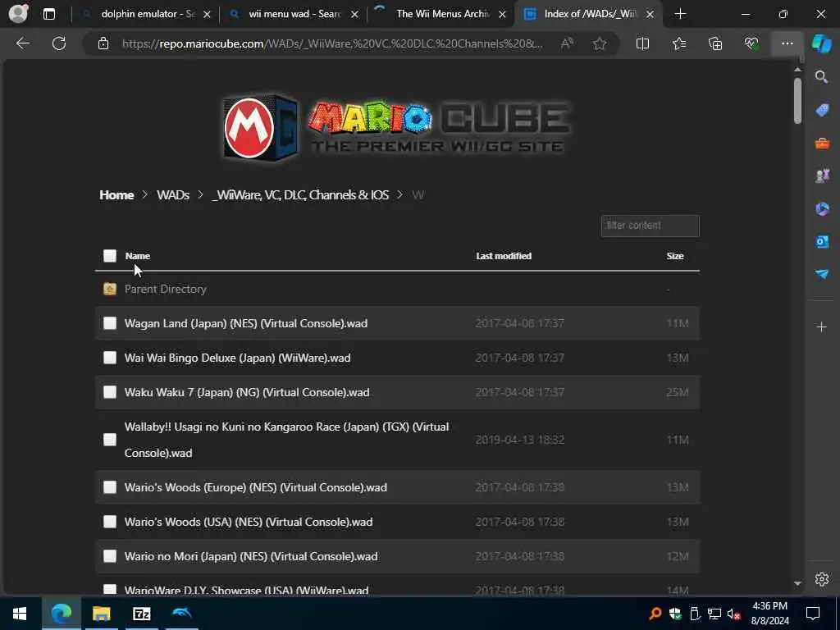Download Wai Wai Bingo Deluxe wad

(237, 358)
